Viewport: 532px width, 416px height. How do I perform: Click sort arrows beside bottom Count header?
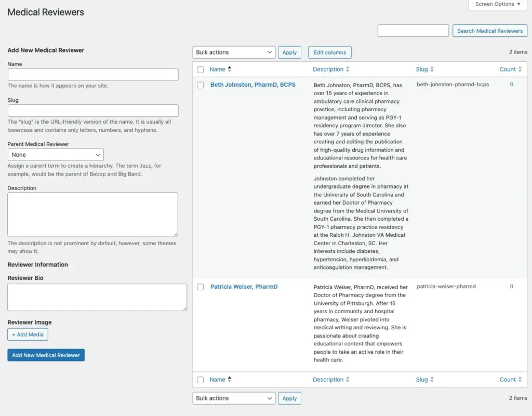point(520,380)
